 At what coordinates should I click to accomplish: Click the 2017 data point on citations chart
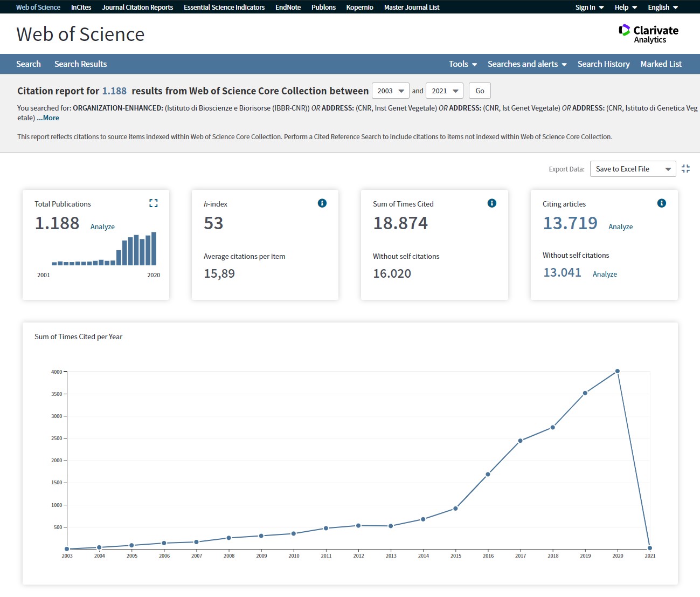pos(521,441)
